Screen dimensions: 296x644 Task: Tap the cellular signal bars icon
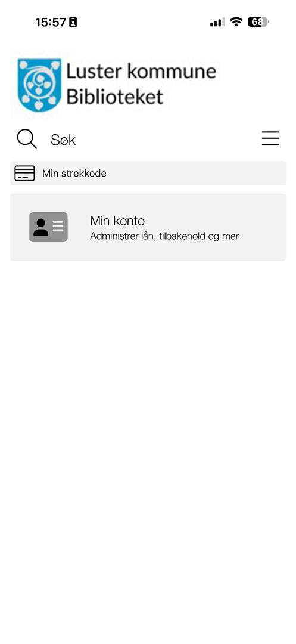[x=217, y=22]
